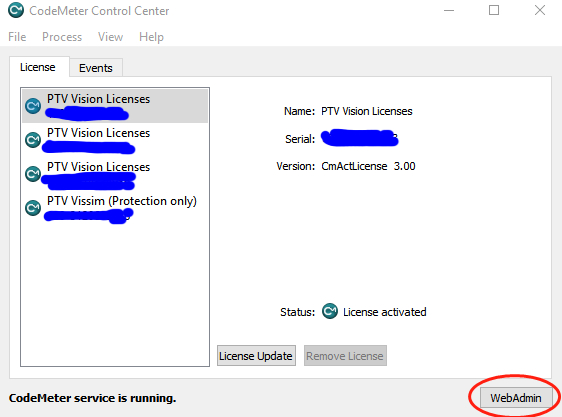
Task: Click the License Update button
Action: point(256,356)
